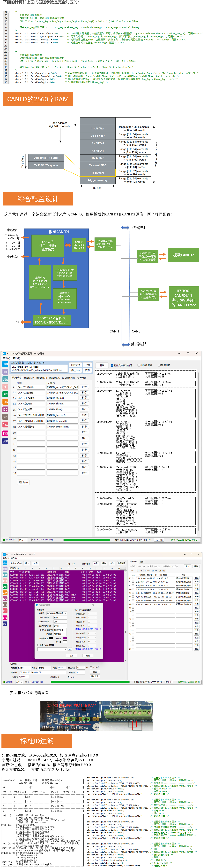Click SPI icon in CAN助手 window

pos(5,605)
